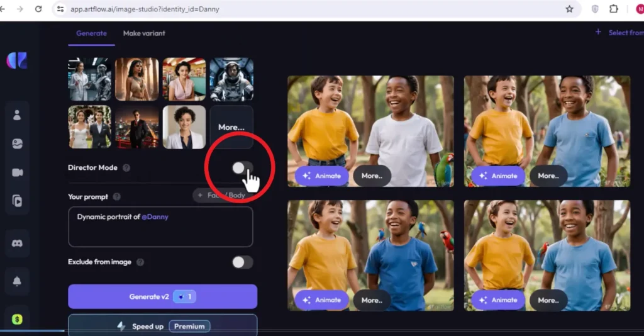Select the diner woman preset thumbnail
Screen dimensions: 644x336
pyautogui.click(x=184, y=79)
